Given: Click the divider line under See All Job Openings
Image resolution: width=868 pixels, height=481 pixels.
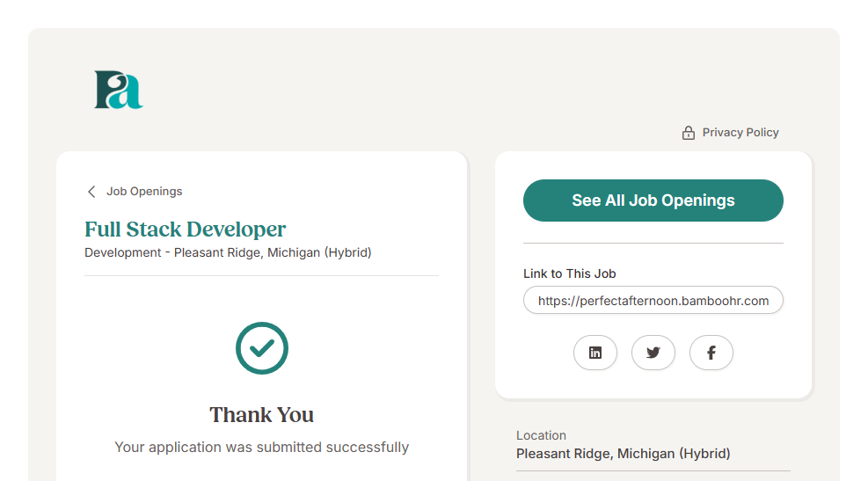Looking at the screenshot, I should click(x=653, y=243).
